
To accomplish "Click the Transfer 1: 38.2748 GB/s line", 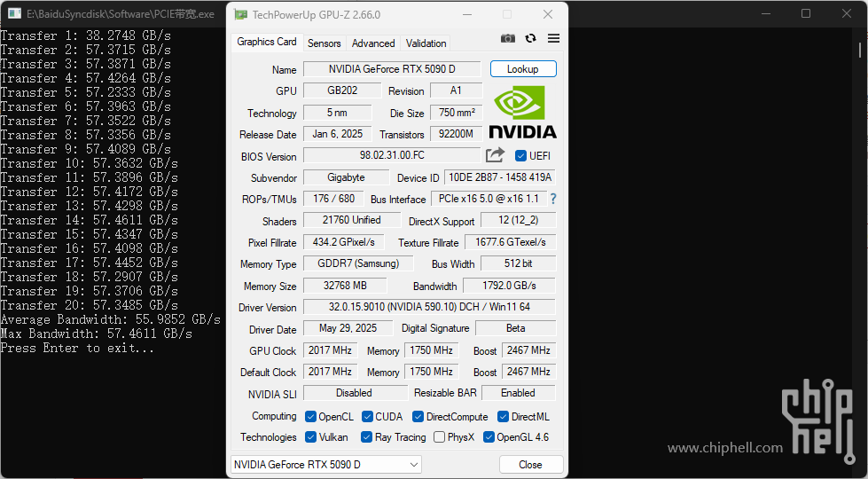I will click(86, 35).
